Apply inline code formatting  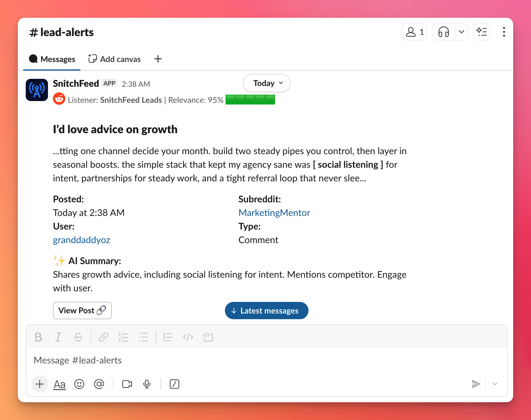point(188,337)
